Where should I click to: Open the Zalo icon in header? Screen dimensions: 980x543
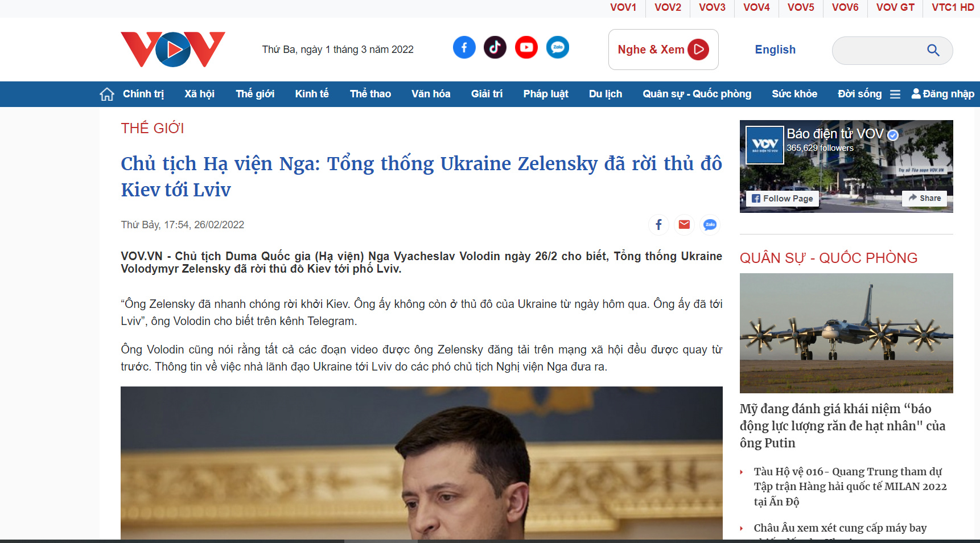click(558, 47)
